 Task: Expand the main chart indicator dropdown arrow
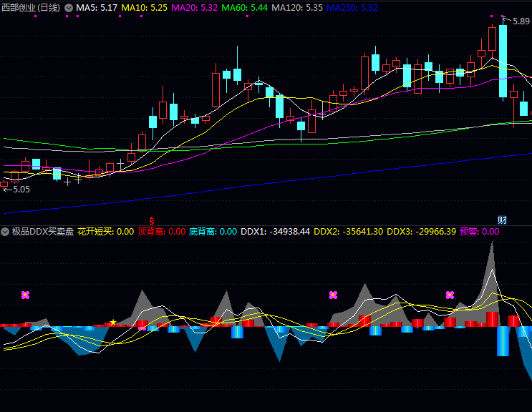[69, 7]
